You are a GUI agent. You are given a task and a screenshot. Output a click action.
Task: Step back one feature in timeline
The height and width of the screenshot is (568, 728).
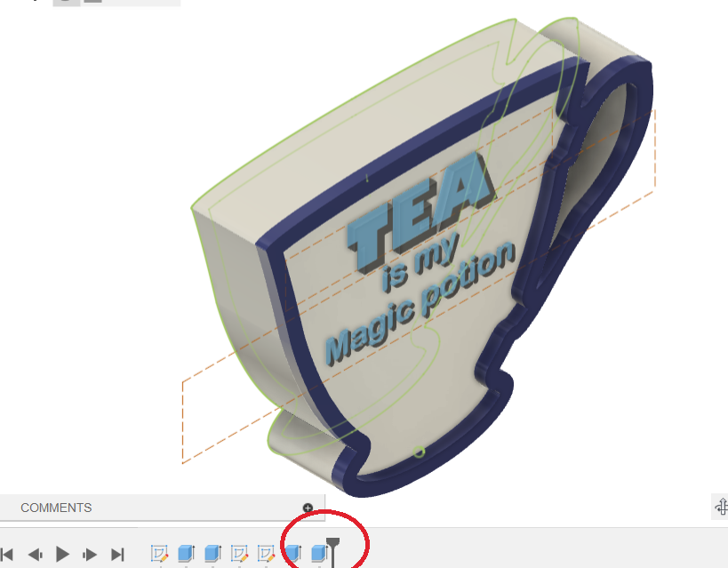click(x=35, y=554)
